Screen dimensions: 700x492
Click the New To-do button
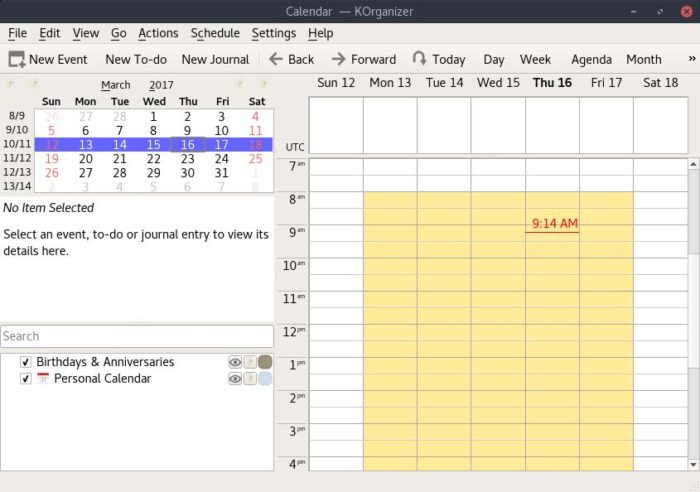tap(136, 59)
